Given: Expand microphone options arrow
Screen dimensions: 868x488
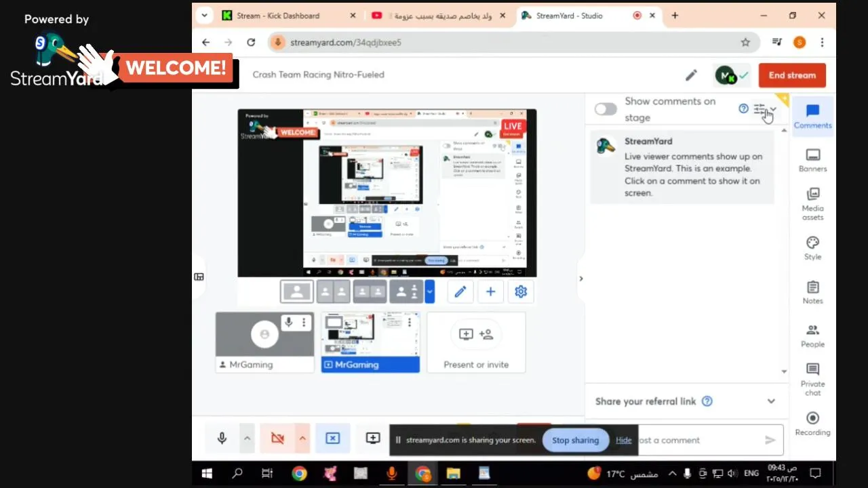Looking at the screenshot, I should (247, 439).
